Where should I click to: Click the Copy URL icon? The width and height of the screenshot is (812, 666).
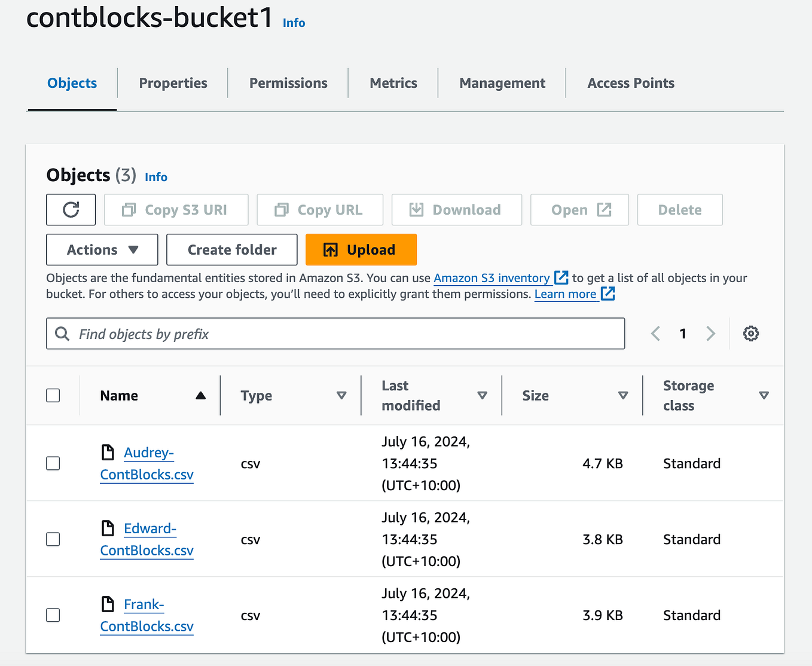click(x=282, y=209)
